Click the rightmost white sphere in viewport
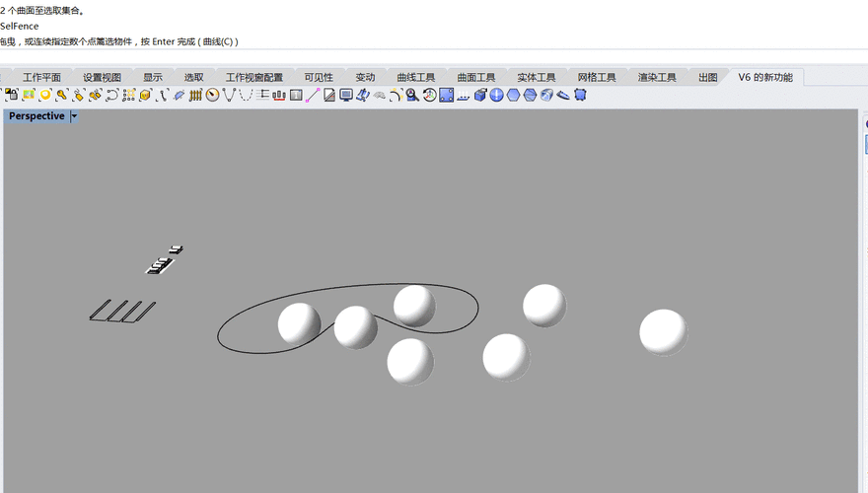The height and width of the screenshot is (493, 868). click(662, 332)
